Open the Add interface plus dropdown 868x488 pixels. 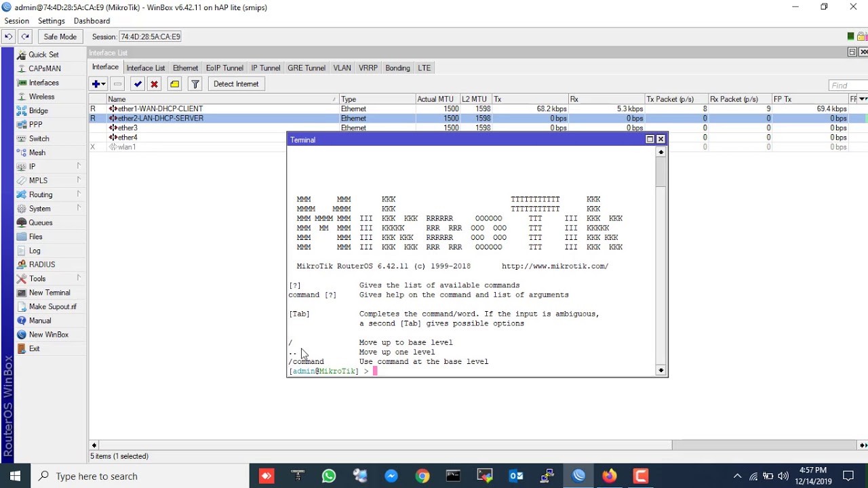(98, 84)
